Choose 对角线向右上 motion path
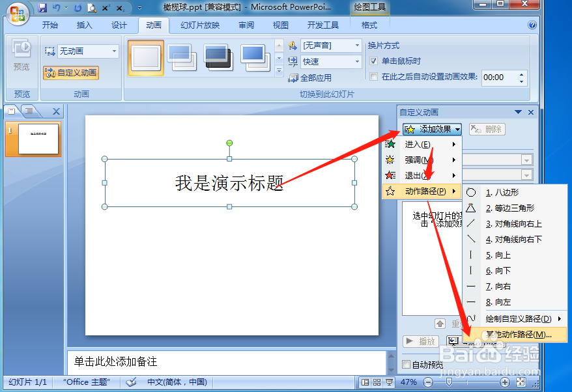Viewport: 572px width, 392px height. coord(515,224)
